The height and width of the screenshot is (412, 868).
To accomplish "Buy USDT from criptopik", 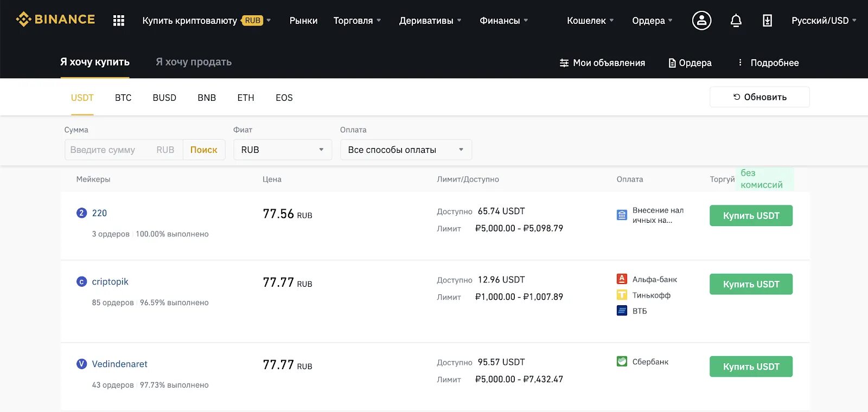I will [751, 284].
